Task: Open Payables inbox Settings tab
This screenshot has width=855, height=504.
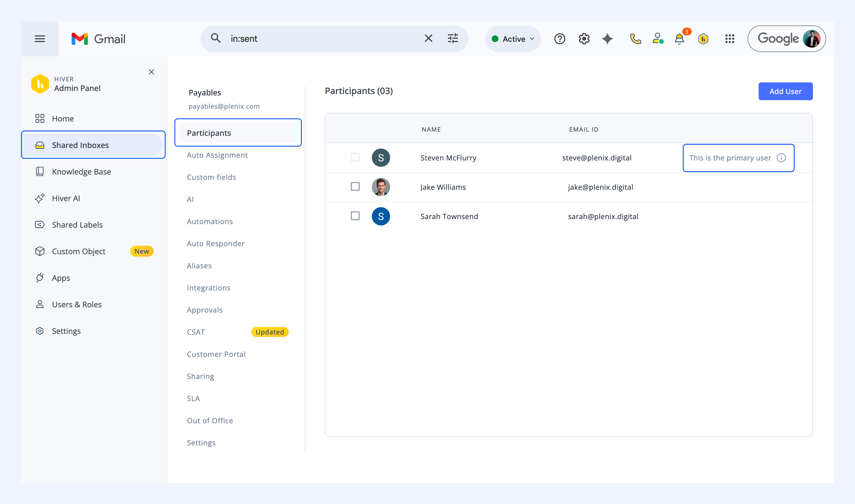Action: 201,443
